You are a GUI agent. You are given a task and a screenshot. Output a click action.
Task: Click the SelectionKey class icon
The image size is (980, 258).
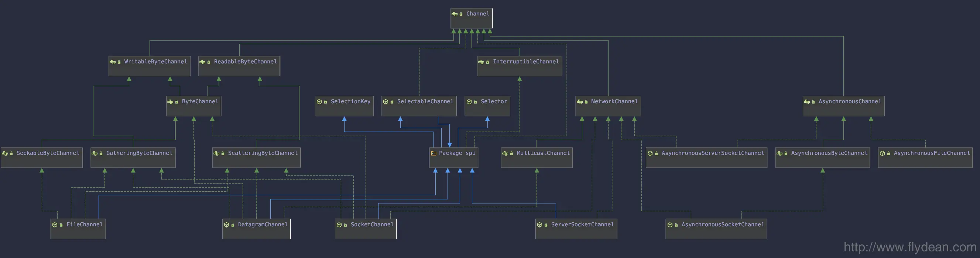319,102
